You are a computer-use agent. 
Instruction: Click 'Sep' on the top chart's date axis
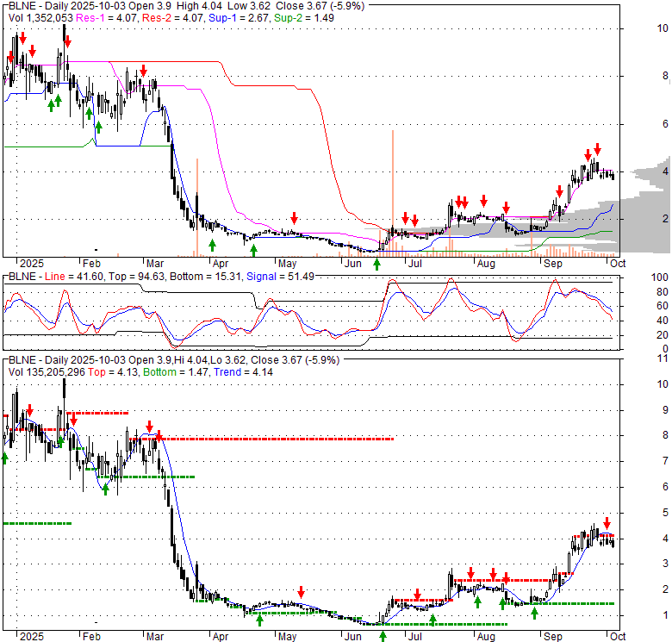553,263
